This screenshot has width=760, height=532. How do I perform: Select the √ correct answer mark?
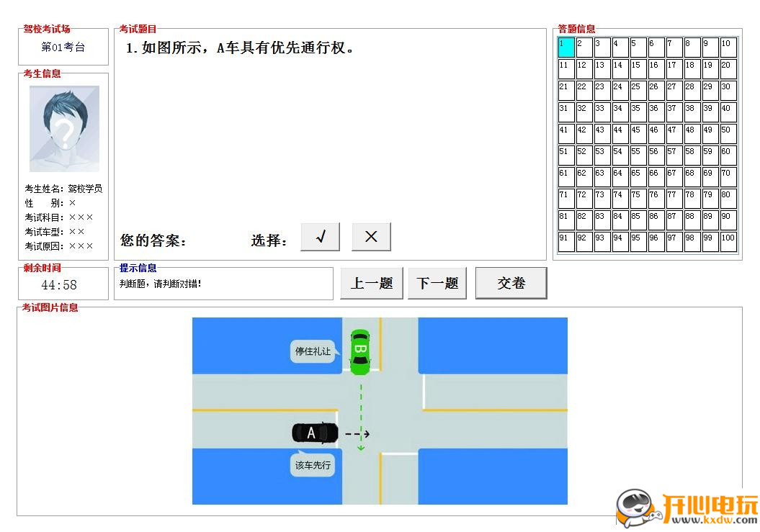[320, 236]
